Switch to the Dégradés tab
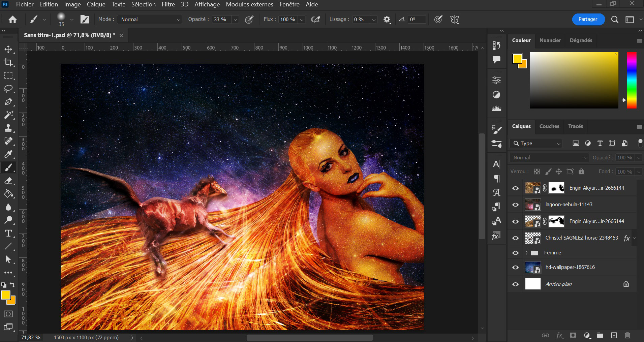Screen dimensions: 644x342 click(x=581, y=40)
